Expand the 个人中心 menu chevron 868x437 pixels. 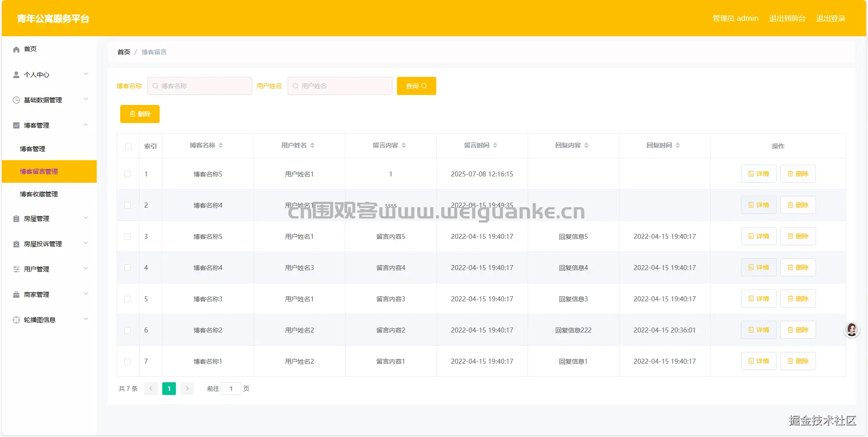(x=86, y=74)
